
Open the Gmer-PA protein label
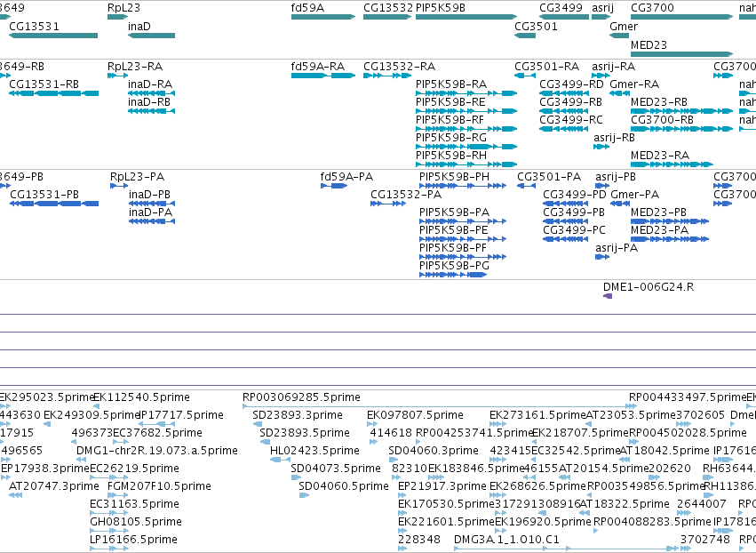point(634,195)
